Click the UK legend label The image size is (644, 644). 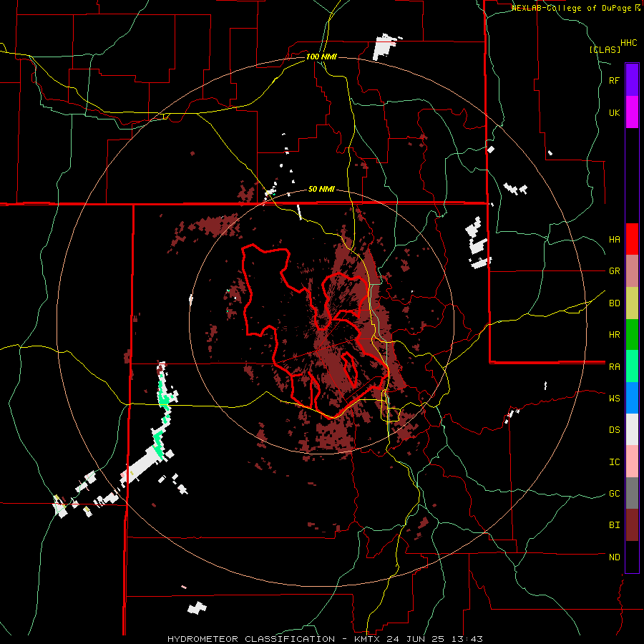(x=614, y=113)
